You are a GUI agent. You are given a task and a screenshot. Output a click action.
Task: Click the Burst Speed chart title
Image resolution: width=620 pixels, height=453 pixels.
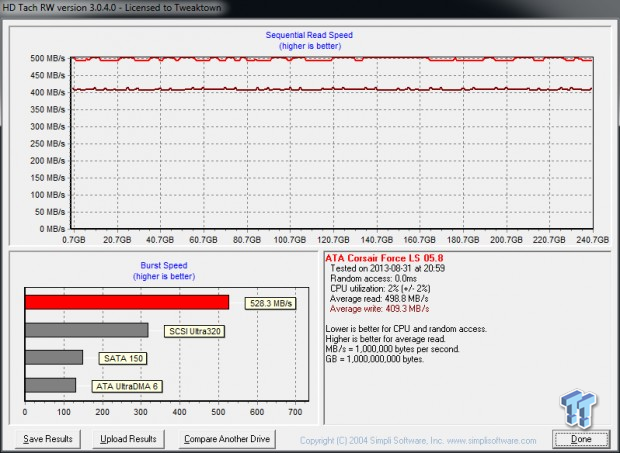coord(164,266)
